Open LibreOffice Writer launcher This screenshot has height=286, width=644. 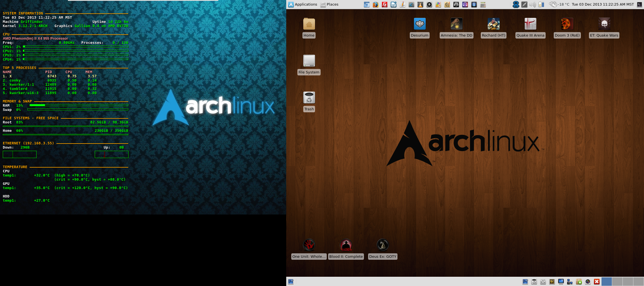coord(394,4)
